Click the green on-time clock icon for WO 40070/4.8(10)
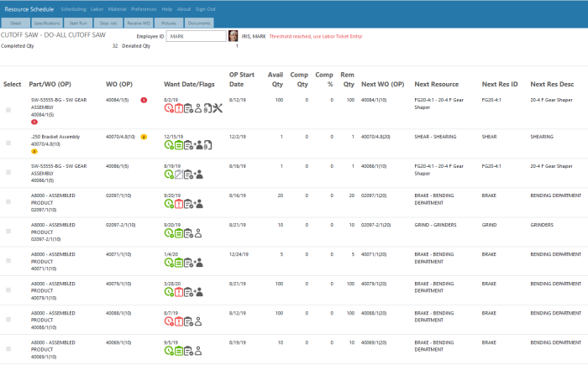Viewport: 588px width, 365px height. click(x=169, y=145)
